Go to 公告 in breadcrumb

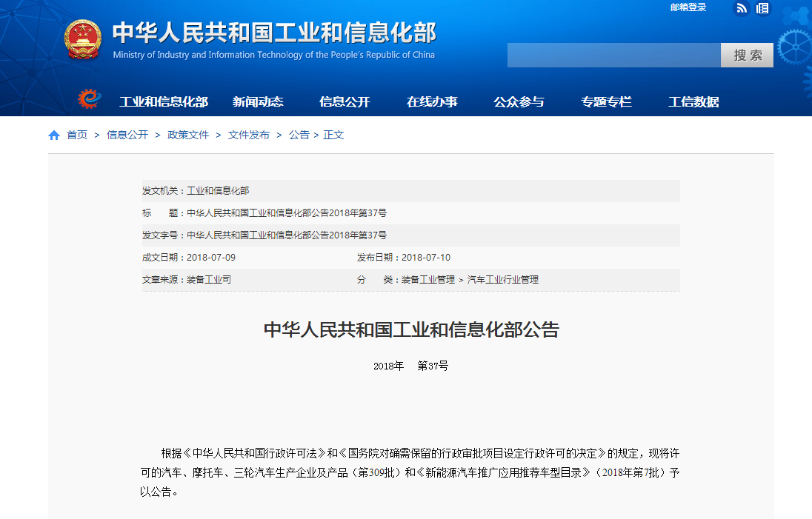click(299, 135)
